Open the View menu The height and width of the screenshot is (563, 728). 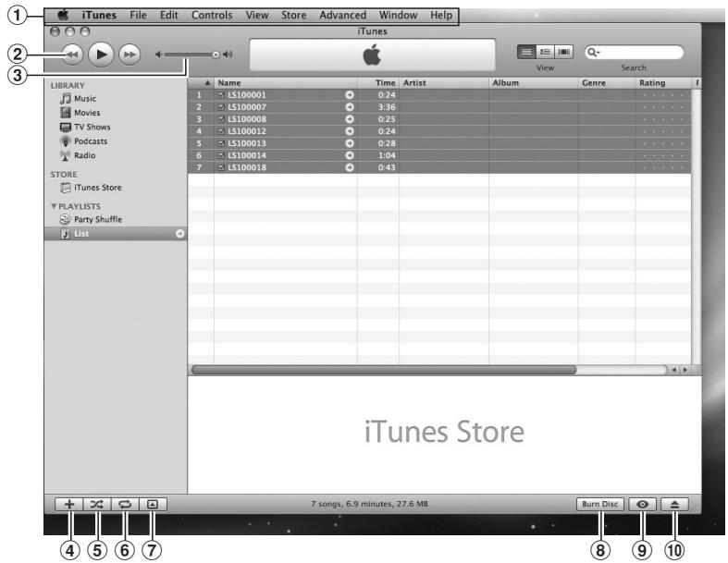pos(257,16)
